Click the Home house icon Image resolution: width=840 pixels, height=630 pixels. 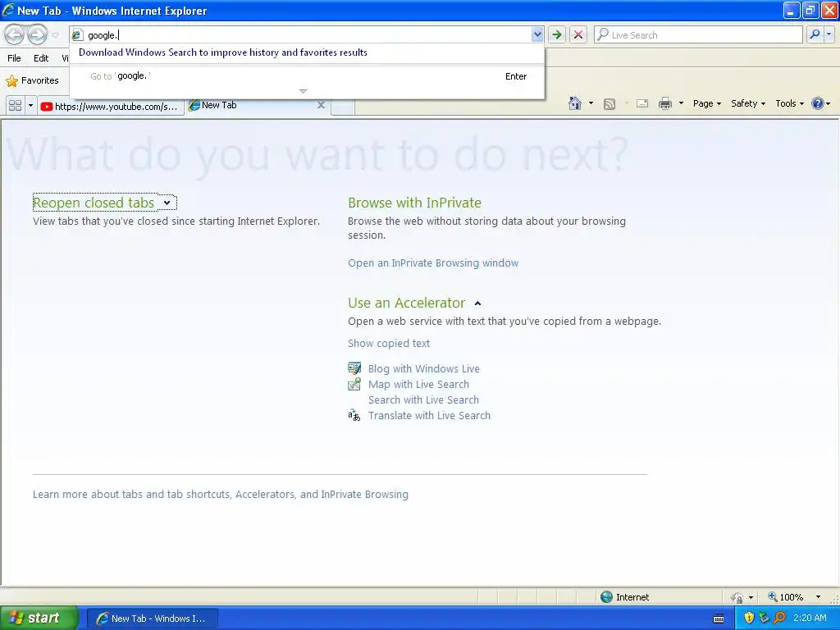575,103
